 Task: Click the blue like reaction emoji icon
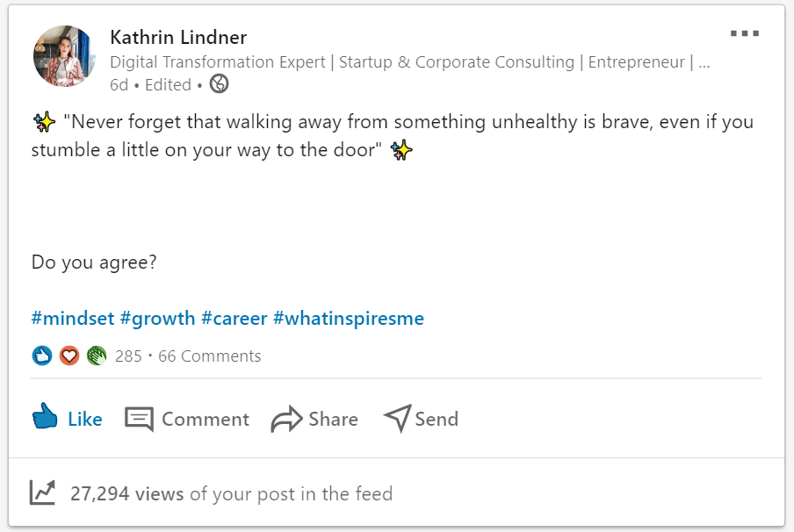pyautogui.click(x=41, y=356)
